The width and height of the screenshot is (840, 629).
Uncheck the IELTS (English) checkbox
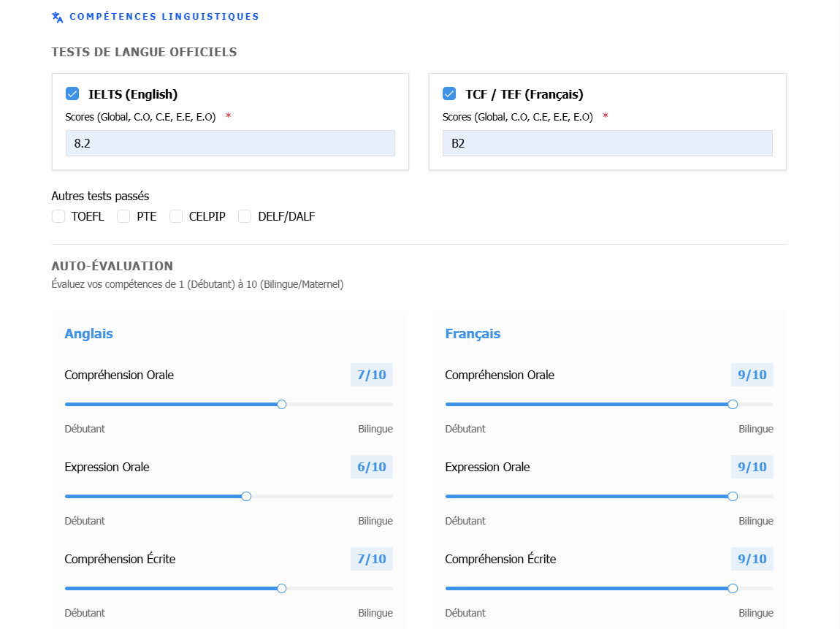(x=72, y=94)
